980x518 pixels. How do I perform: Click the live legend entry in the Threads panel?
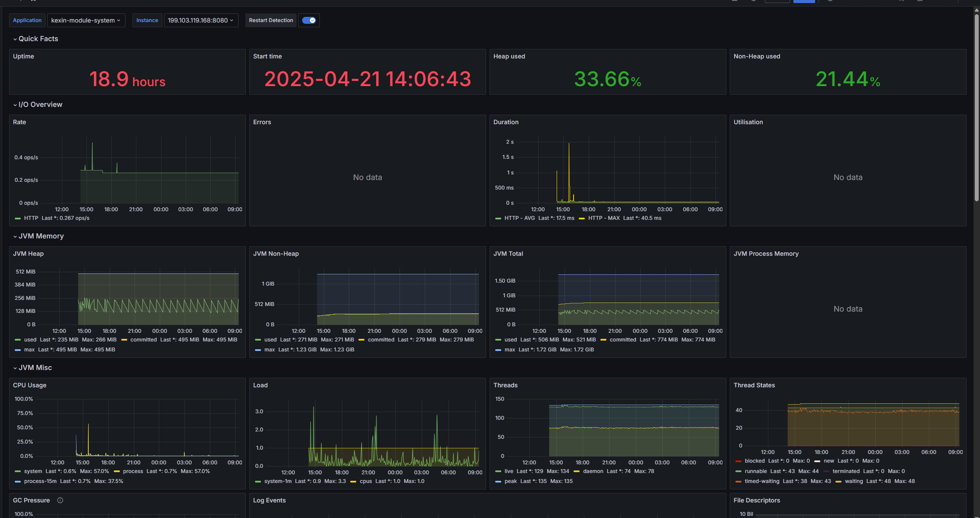(509, 471)
